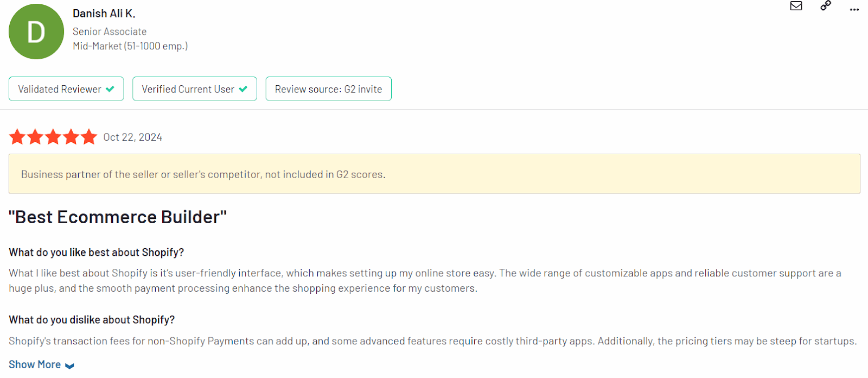Image resolution: width=868 pixels, height=378 pixels.
Task: Click "What do you dislike about Shopify?" heading
Action: 92,320
